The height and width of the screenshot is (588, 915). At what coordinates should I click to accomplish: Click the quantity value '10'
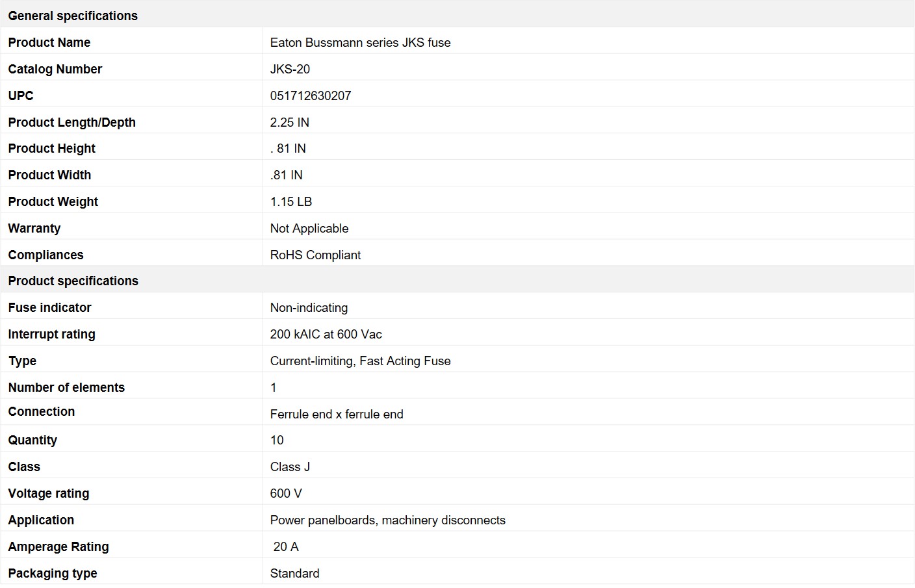[x=277, y=440]
